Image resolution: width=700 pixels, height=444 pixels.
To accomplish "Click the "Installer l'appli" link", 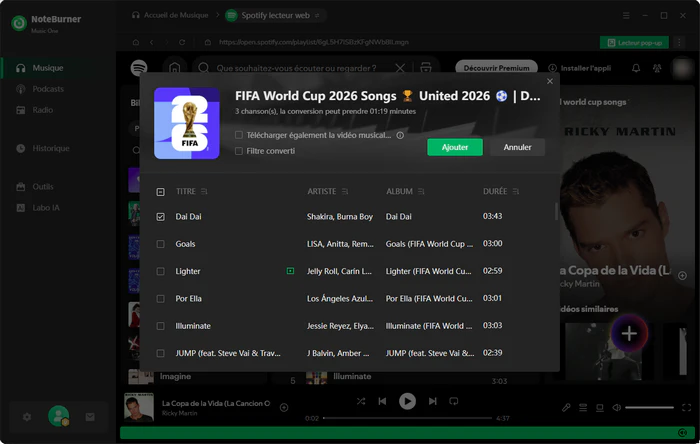I will (579, 68).
